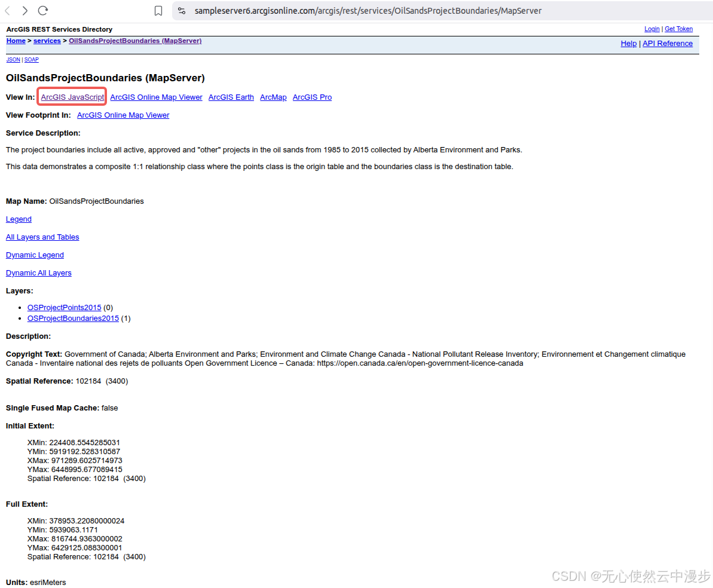The image size is (713, 588).
Task: Click the Copyright Text paragraph
Action: pos(345,359)
